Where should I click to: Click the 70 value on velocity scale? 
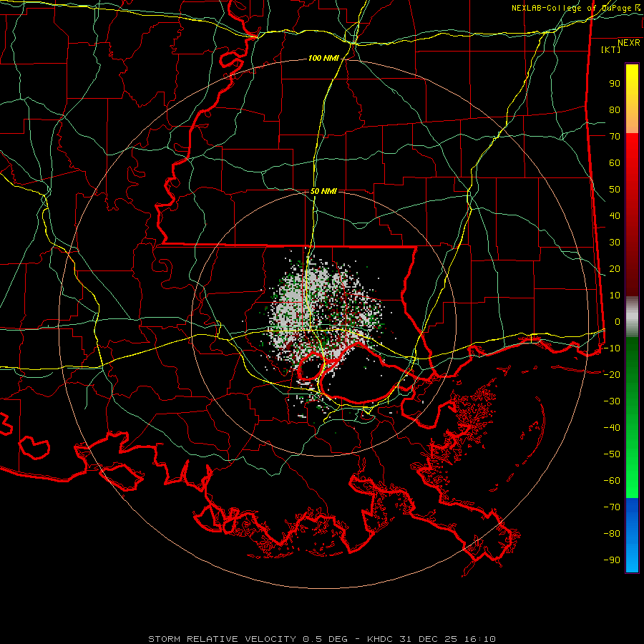(x=615, y=137)
